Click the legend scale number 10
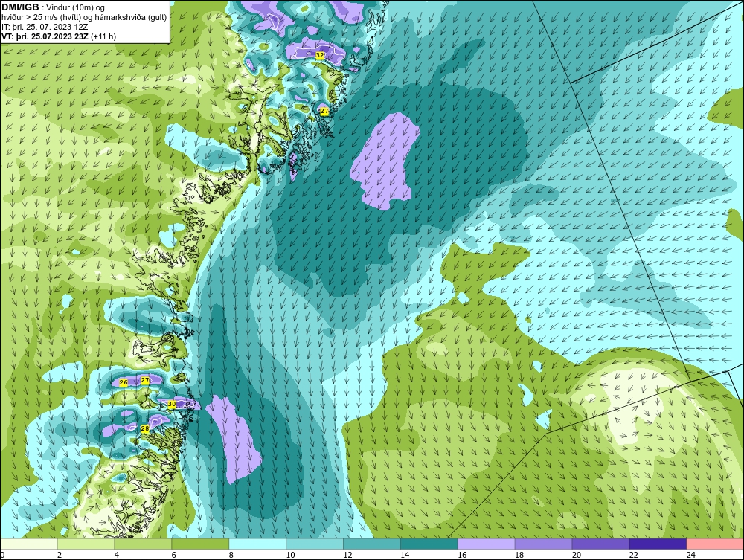The width and height of the screenshot is (744, 560). pos(290,555)
